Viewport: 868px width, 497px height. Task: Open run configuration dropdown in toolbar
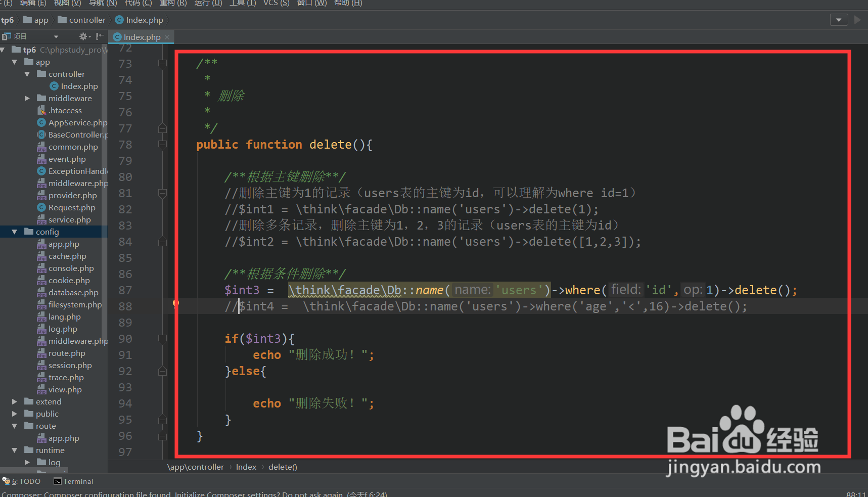click(x=839, y=20)
